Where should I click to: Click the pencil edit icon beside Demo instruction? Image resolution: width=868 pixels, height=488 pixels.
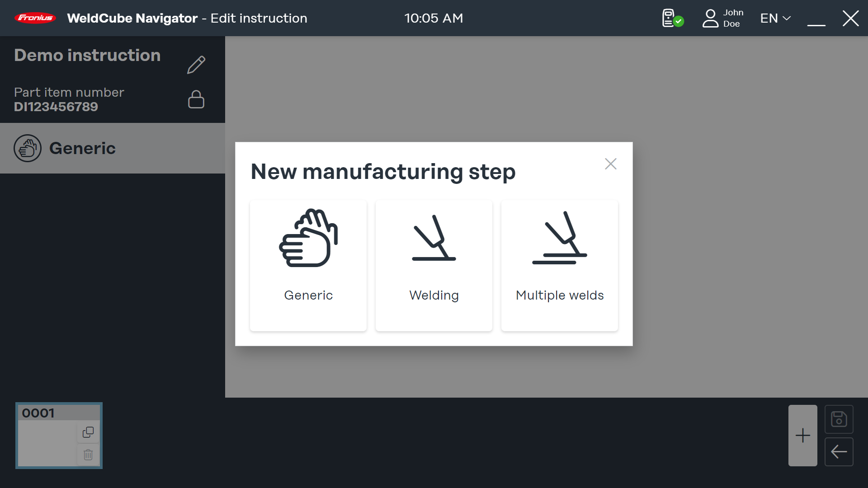click(196, 65)
